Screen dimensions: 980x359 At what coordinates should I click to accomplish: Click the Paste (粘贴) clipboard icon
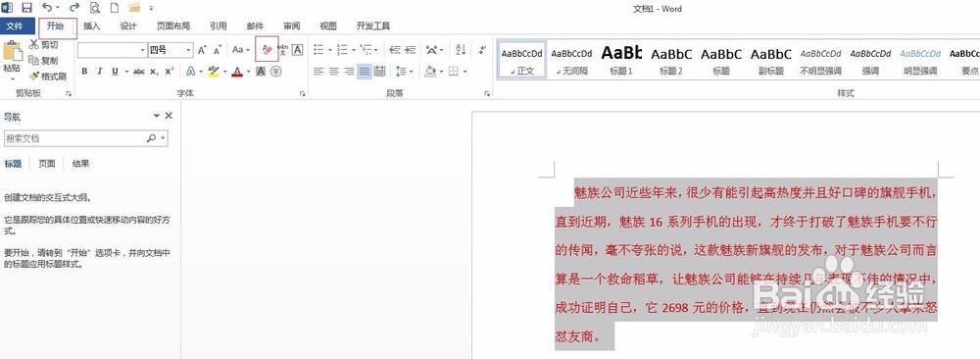[x=13, y=50]
